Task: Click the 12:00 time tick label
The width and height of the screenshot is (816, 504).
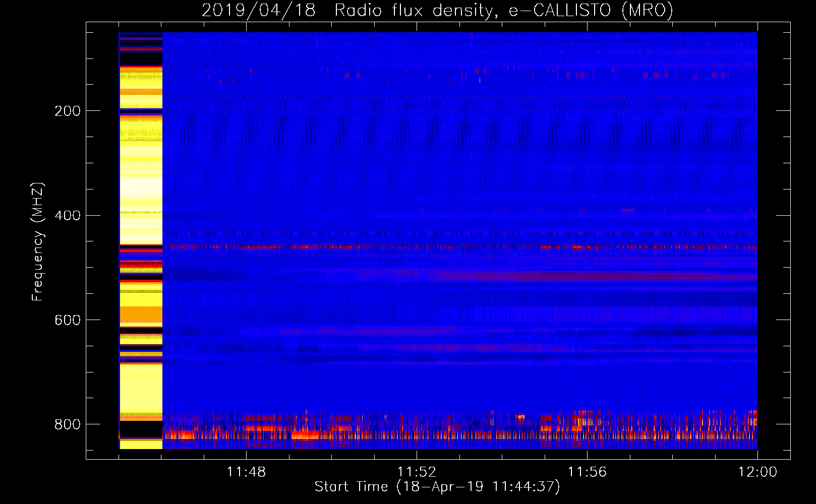Action: 757,472
